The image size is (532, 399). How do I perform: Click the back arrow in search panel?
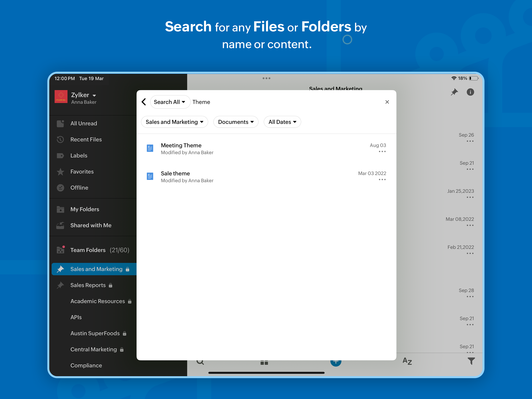pos(144,102)
